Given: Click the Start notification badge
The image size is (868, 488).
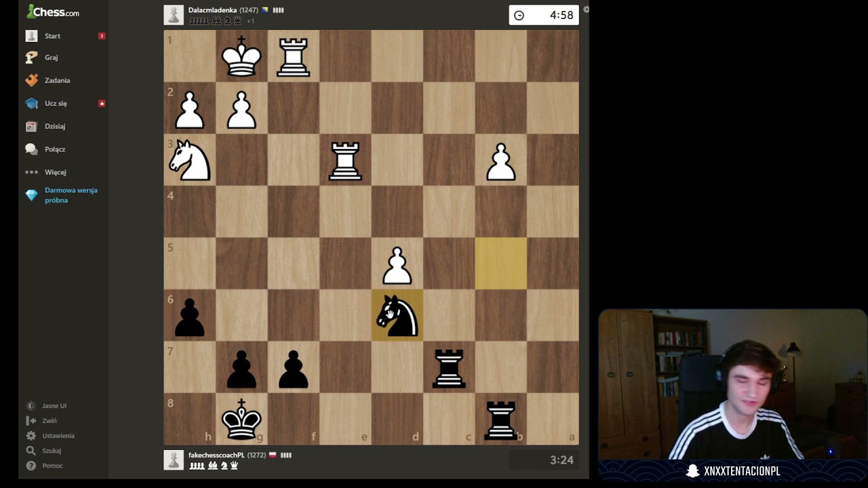Looking at the screenshot, I should click(102, 36).
